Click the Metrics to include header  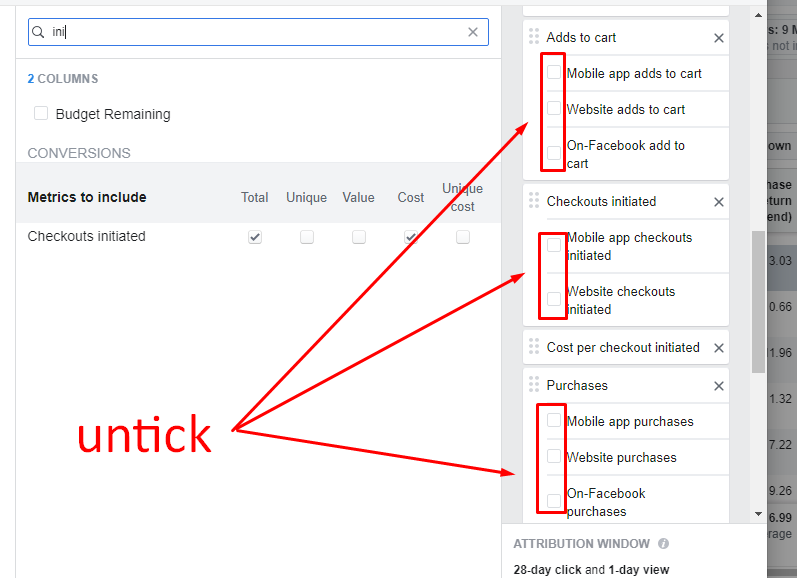pyautogui.click(x=87, y=197)
